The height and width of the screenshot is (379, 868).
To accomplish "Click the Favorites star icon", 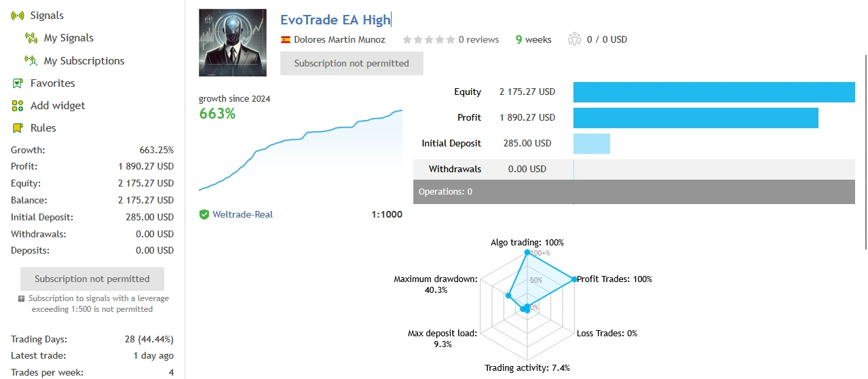I will click(x=18, y=83).
